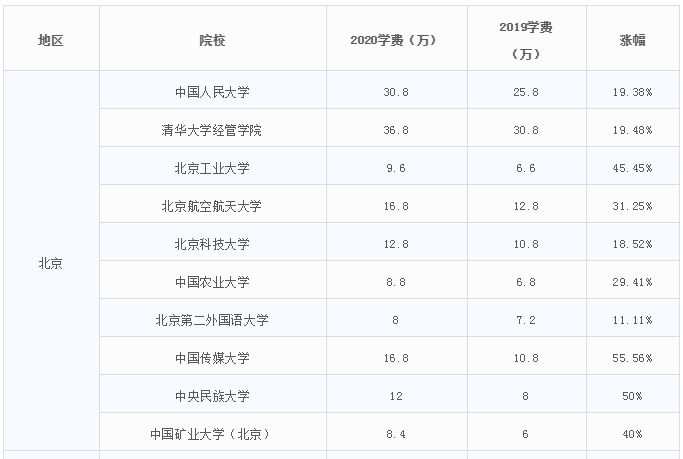Click 7.2 tuition for 北京第二外国语大学
This screenshot has height=459, width=683.
(x=526, y=320)
